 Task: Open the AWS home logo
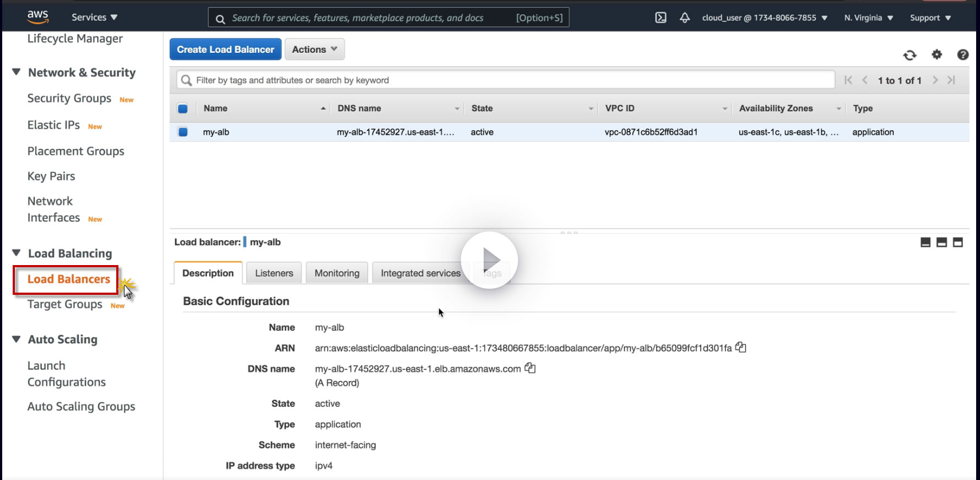38,17
